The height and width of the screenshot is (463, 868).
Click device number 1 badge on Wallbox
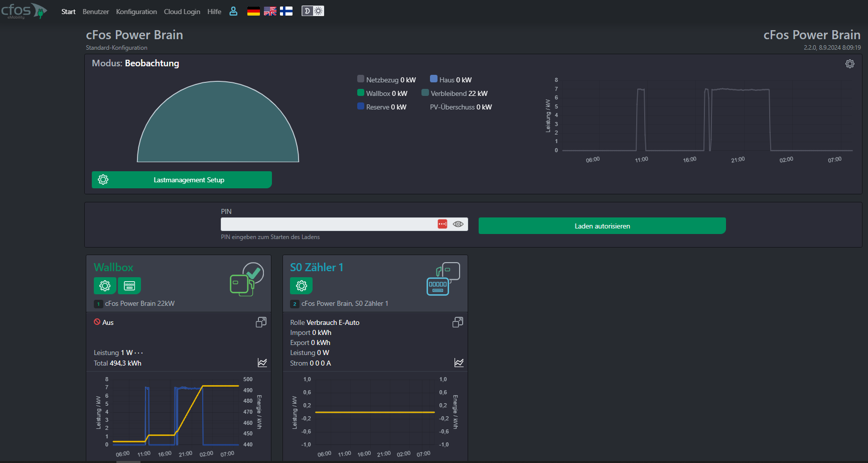tap(98, 304)
